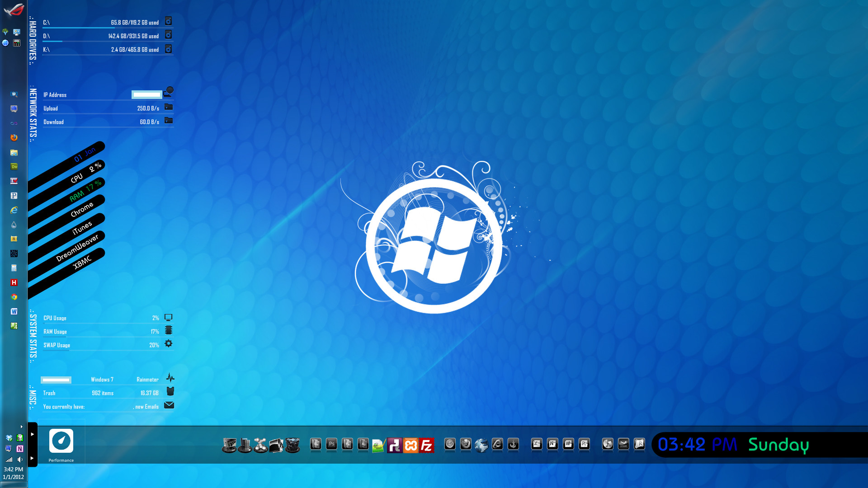Open PowerPoint icon in the dock
Screen dimensions: 868x488
point(584,444)
